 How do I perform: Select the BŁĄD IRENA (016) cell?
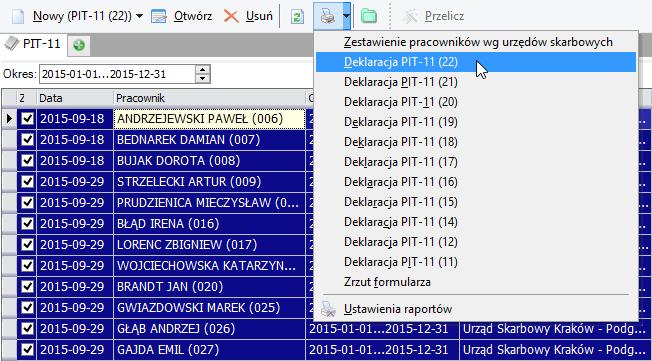click(209, 224)
